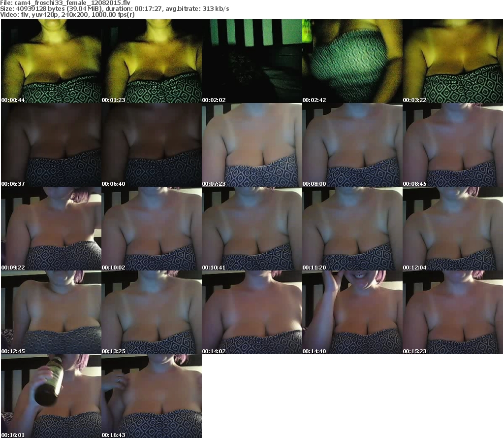This screenshot has height=438, width=504.
Task: Choose the thumbnail stamped 00:13:25
Action: 152,312
